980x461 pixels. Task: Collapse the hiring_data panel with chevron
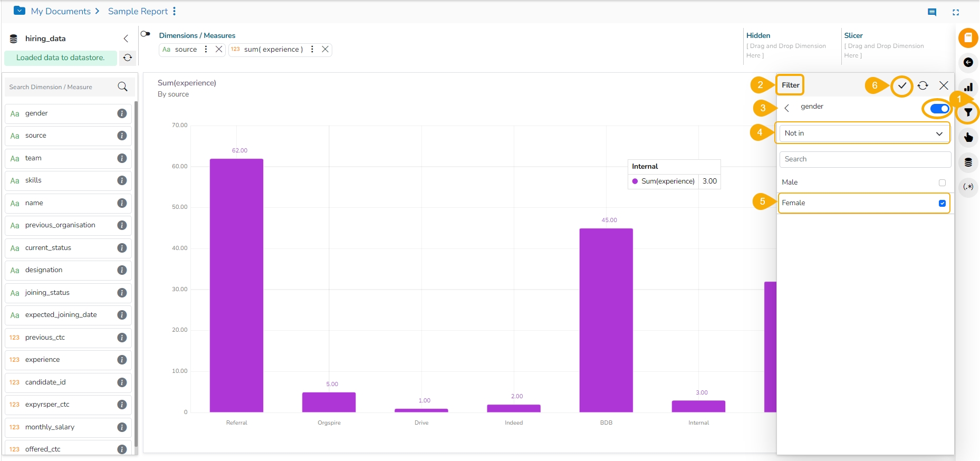click(126, 39)
